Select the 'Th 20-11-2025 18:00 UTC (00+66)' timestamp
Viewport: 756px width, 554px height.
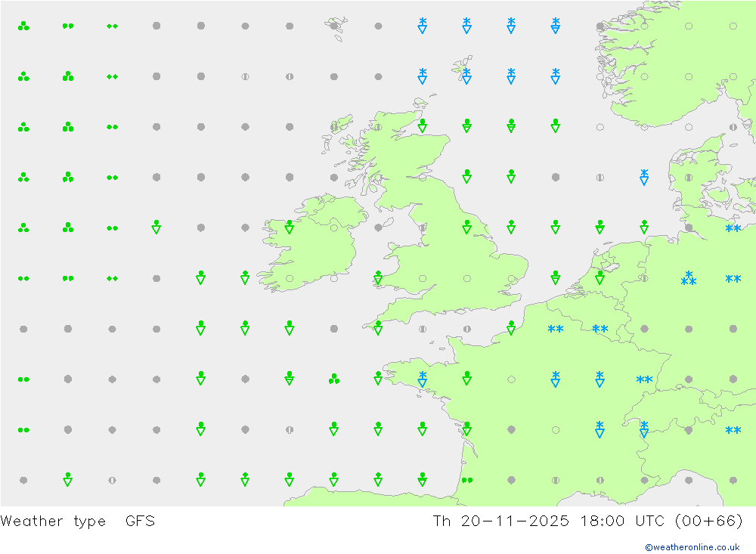click(x=587, y=522)
